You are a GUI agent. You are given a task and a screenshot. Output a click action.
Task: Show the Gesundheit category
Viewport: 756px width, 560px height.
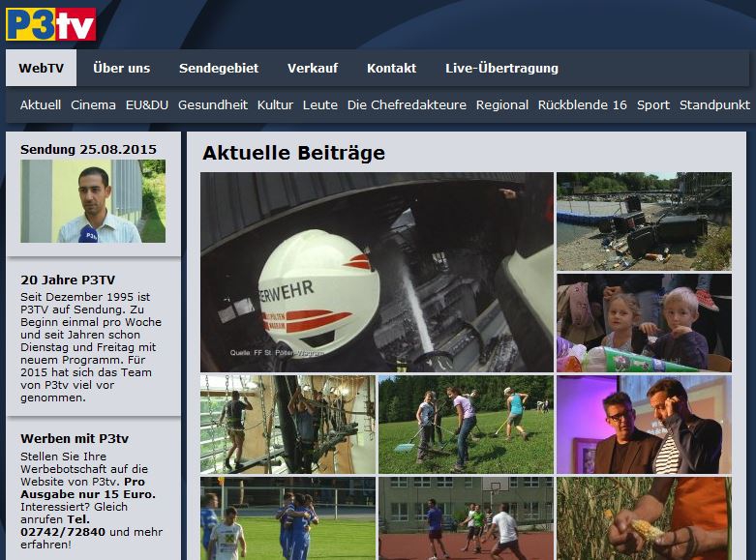(x=212, y=104)
